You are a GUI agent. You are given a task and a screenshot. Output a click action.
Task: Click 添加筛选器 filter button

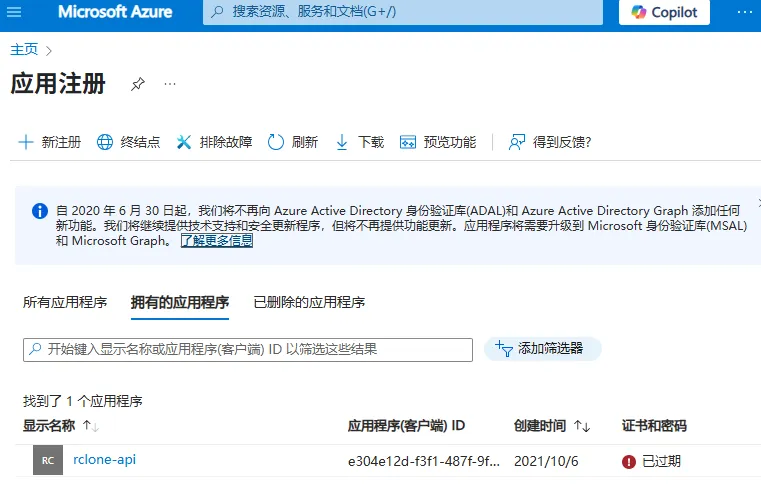[543, 349]
